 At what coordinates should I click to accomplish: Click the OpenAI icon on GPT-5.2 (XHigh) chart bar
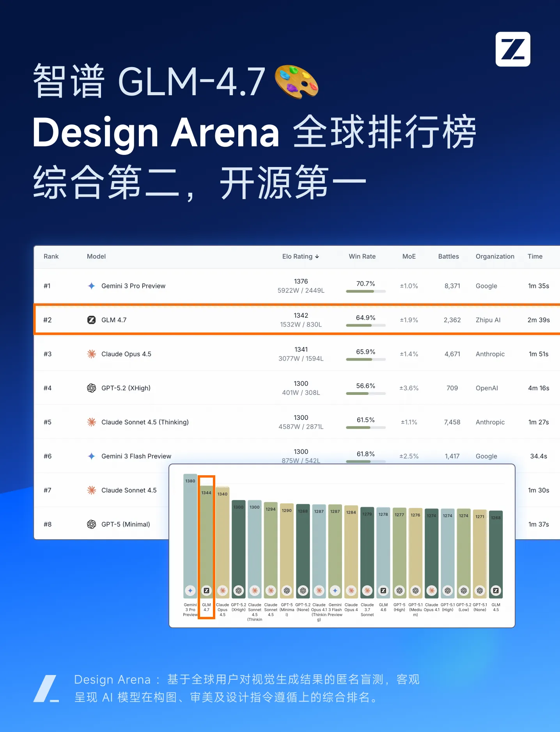point(239,591)
